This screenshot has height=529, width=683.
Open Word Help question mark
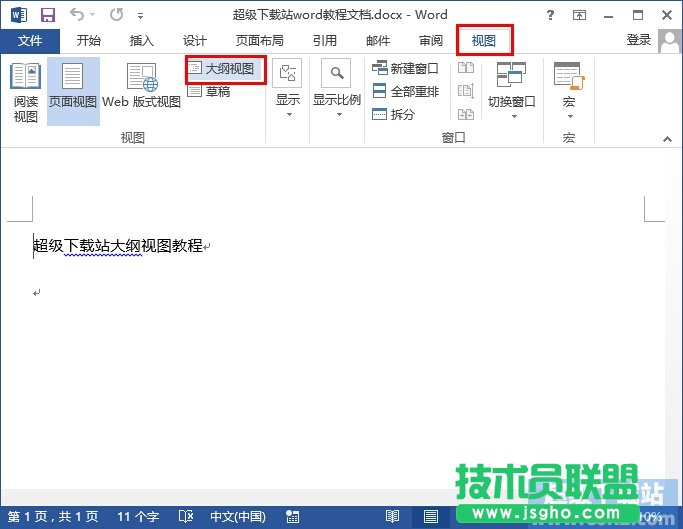tap(551, 15)
